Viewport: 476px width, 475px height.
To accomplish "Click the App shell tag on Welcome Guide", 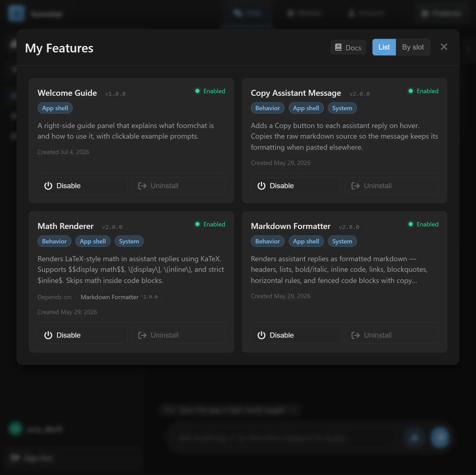I will pos(55,108).
